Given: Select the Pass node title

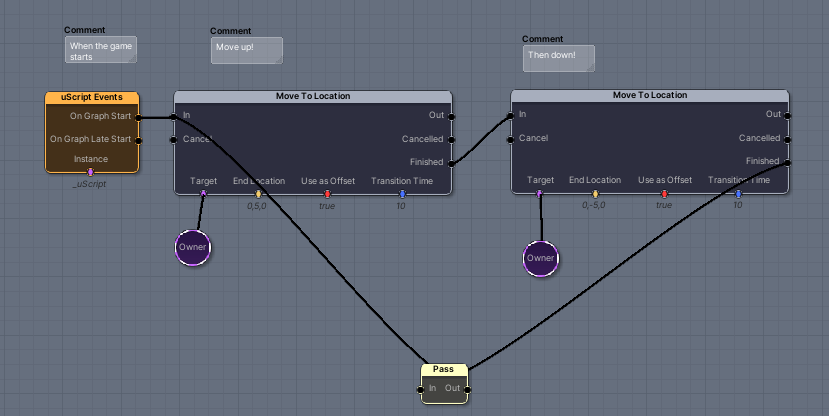Looking at the screenshot, I should pos(444,369).
